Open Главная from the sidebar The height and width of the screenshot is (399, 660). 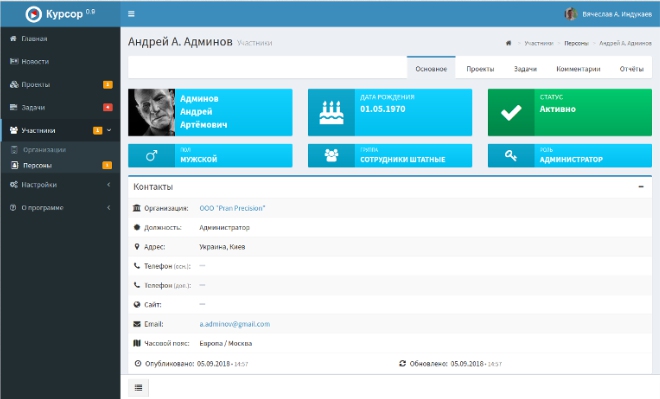[x=60, y=38]
